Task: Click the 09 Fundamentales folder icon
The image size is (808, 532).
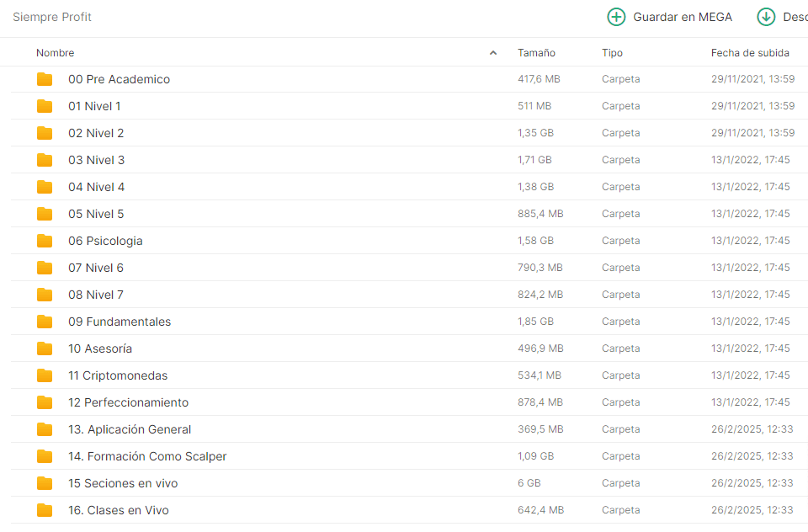Action: (x=45, y=322)
